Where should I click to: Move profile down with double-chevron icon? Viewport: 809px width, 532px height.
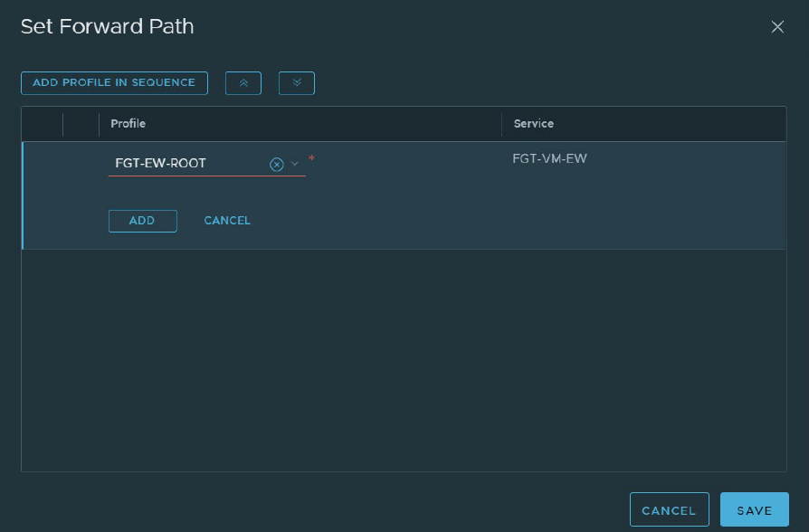click(297, 83)
